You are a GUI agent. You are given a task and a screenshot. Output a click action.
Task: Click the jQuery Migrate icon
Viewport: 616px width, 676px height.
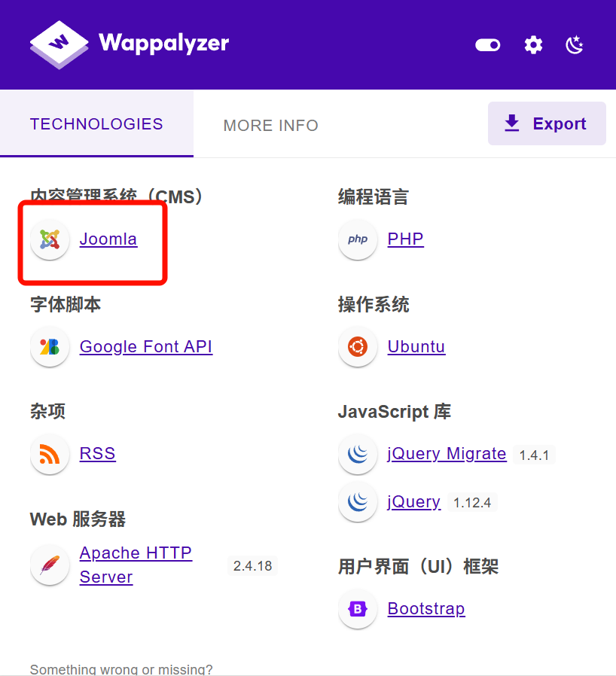358,454
